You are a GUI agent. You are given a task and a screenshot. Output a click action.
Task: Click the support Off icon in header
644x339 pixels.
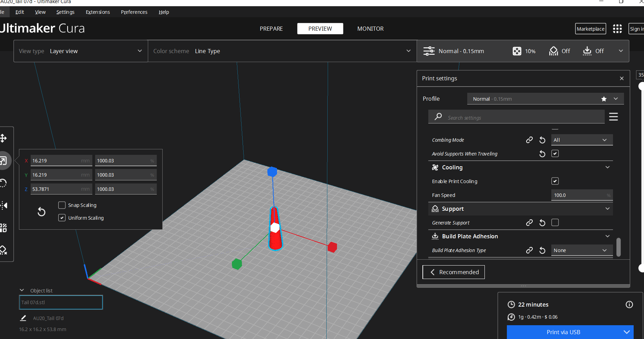[553, 51]
